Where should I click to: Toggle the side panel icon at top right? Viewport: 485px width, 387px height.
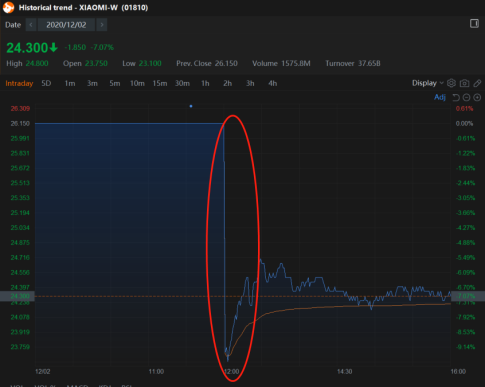(474, 24)
